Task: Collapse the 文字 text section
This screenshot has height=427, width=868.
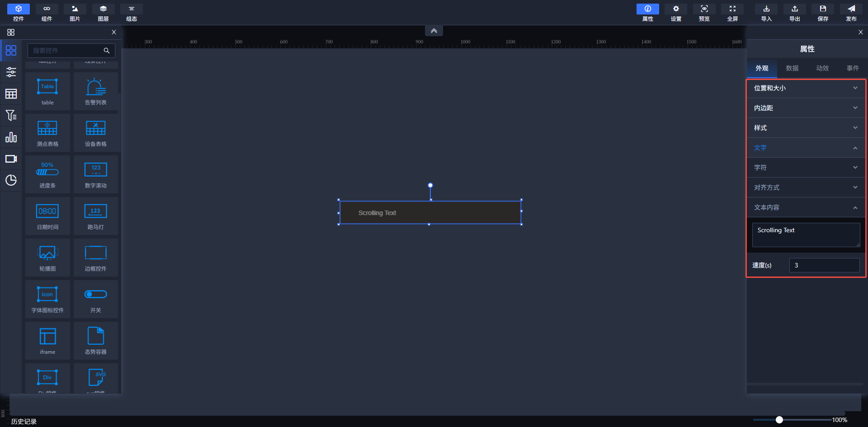Action: click(806, 148)
